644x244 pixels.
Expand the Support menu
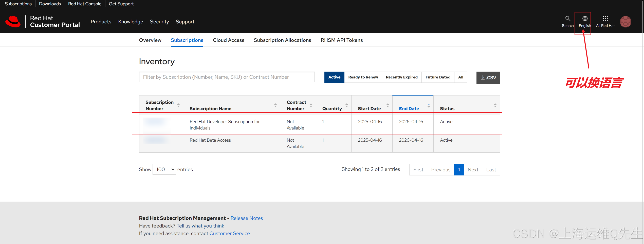pos(185,22)
